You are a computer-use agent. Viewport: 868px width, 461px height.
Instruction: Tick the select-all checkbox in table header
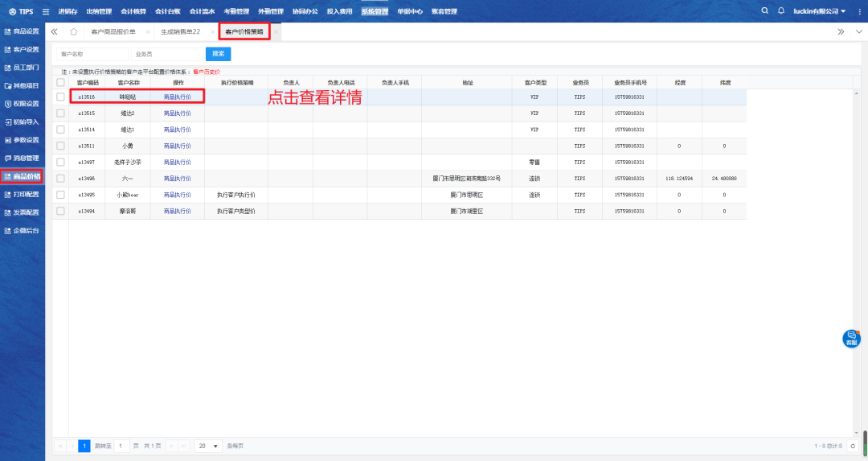[60, 82]
